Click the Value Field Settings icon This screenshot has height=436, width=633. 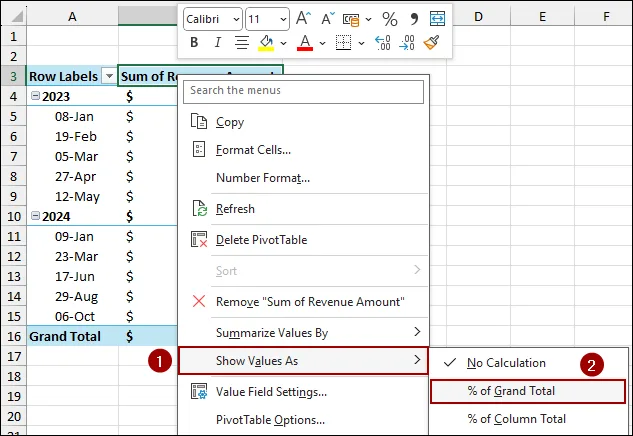pos(199,391)
